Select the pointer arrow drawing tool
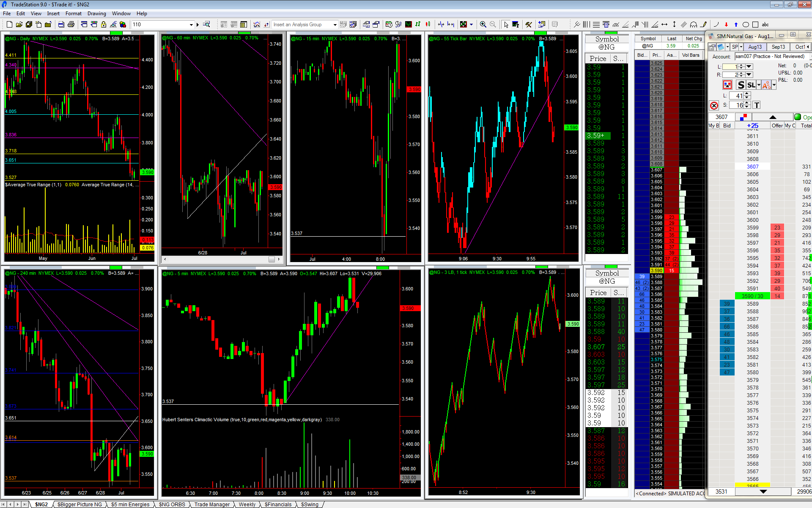812x508 pixels. pyautogui.click(x=506, y=25)
